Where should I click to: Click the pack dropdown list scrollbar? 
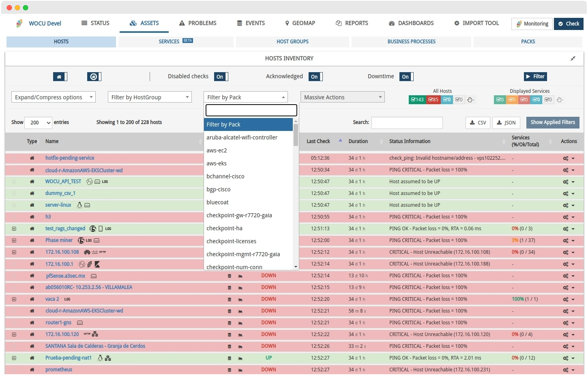point(296,135)
